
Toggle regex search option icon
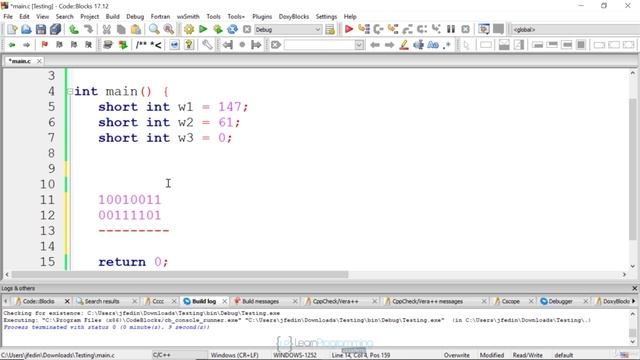(x=447, y=45)
